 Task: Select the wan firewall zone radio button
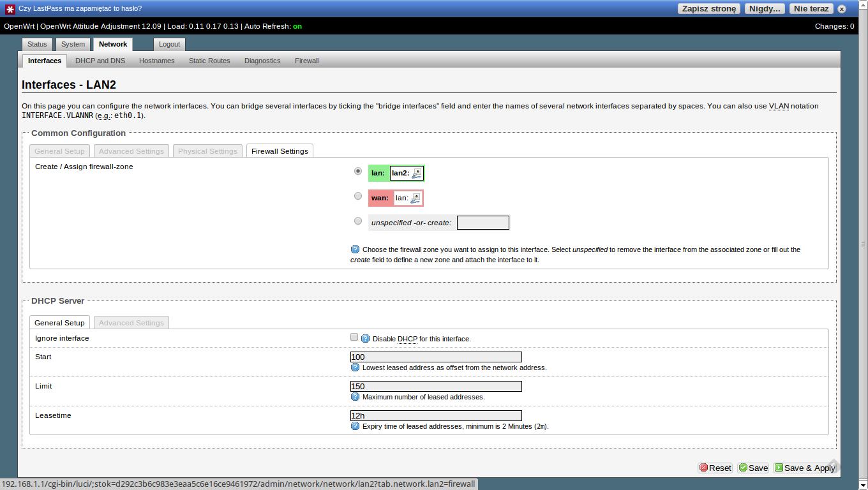coord(358,196)
